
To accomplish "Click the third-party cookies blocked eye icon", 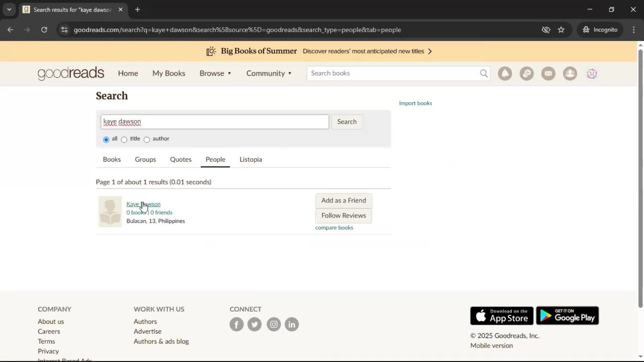I will pyautogui.click(x=546, y=30).
